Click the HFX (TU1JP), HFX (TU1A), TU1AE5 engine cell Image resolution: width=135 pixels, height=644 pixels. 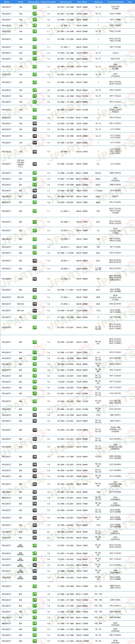(115, 211)
